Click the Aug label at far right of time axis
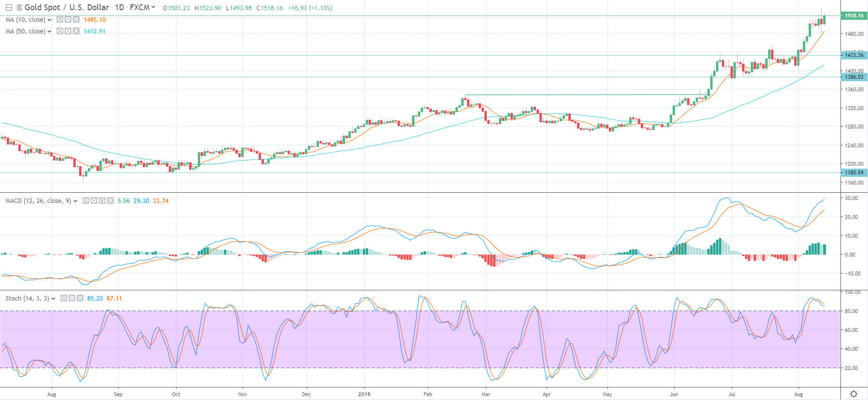The width and height of the screenshot is (868, 400). 799,394
